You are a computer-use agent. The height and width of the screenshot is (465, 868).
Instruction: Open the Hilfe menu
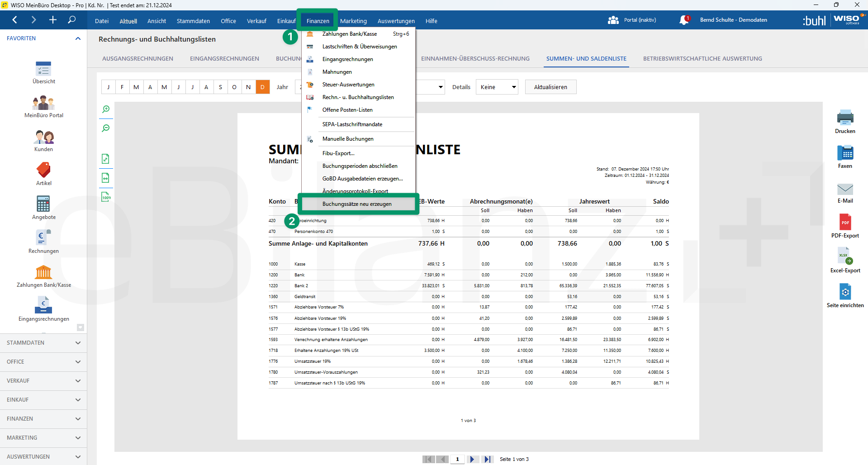(431, 21)
